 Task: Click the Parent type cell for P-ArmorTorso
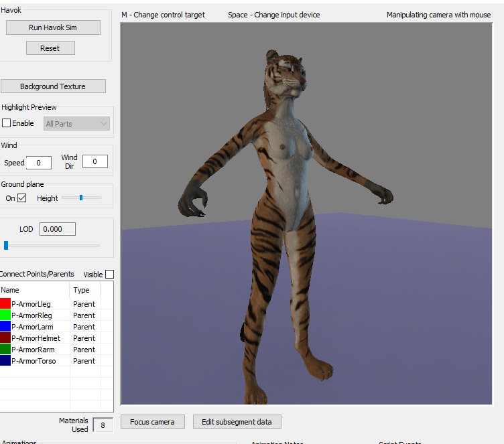pos(84,361)
